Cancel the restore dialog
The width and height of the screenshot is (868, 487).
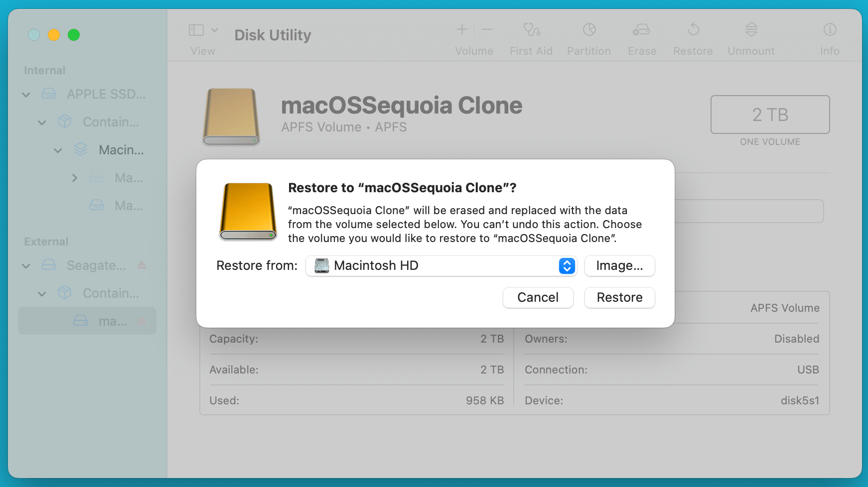(538, 297)
